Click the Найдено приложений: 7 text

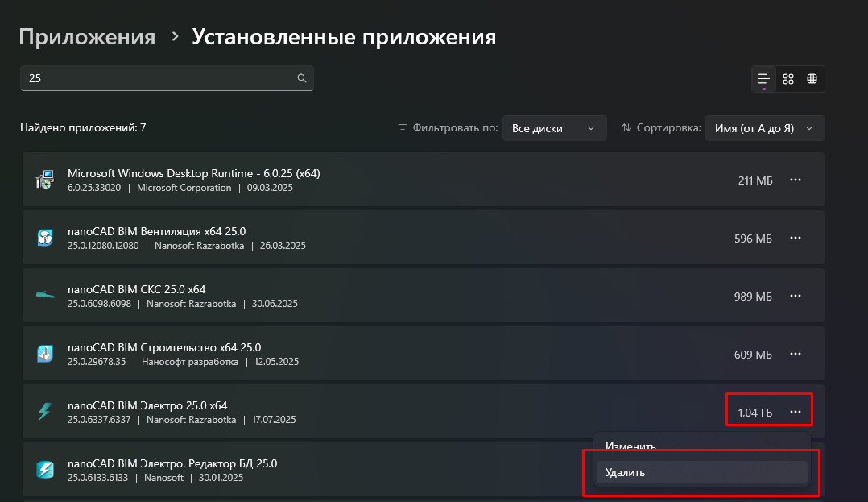pos(83,128)
